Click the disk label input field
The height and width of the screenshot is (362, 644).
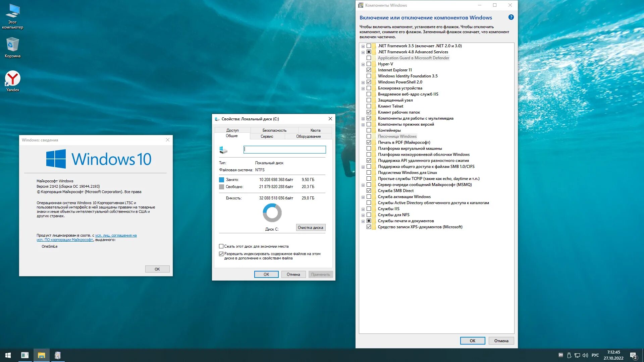(284, 149)
